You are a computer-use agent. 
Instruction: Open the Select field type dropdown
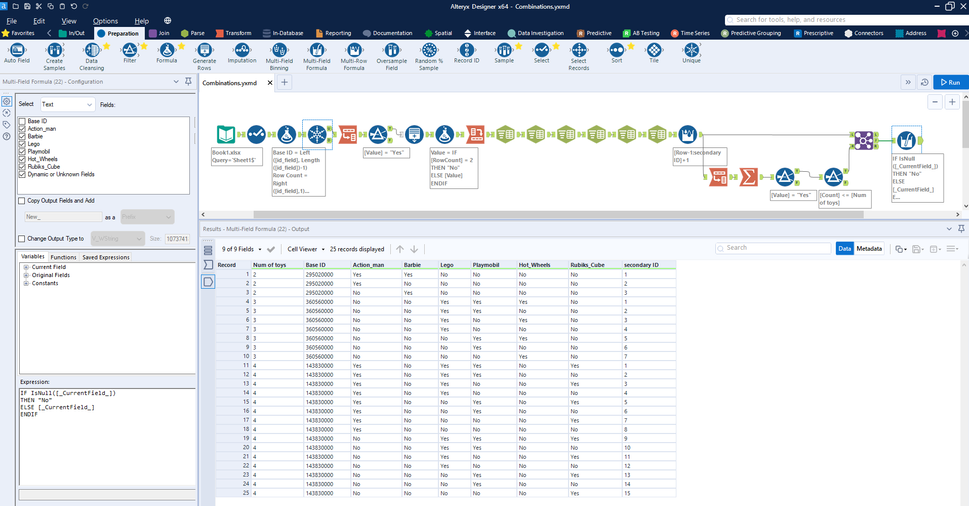67,104
